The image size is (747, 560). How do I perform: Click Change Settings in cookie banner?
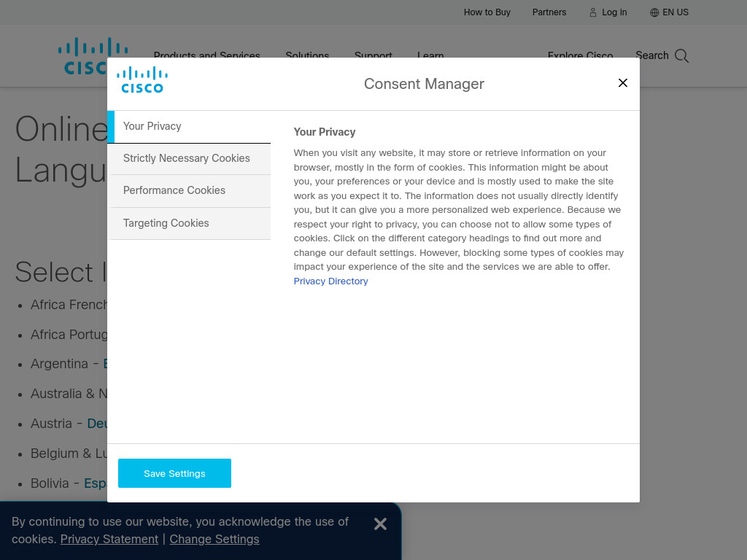pos(214,539)
